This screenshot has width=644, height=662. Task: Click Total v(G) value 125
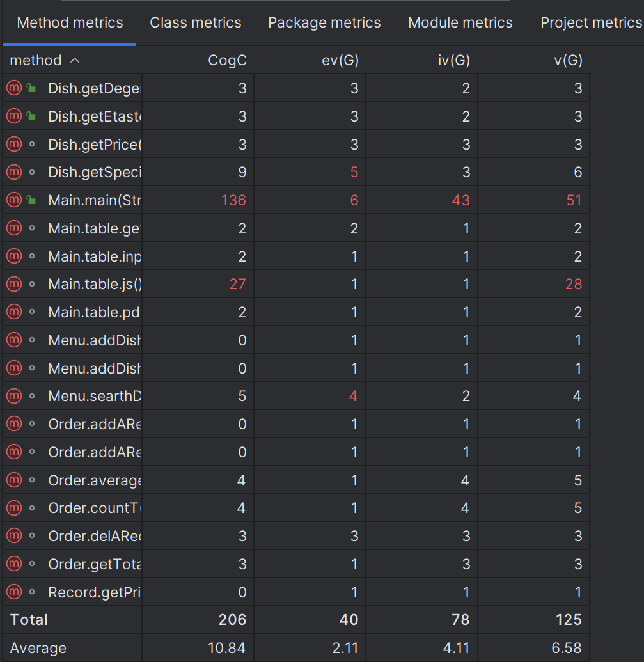click(x=569, y=619)
